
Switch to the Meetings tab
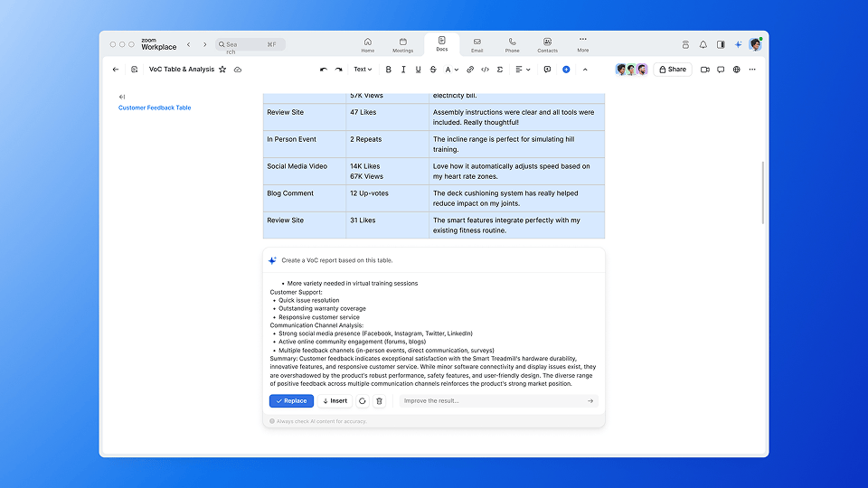(x=403, y=45)
